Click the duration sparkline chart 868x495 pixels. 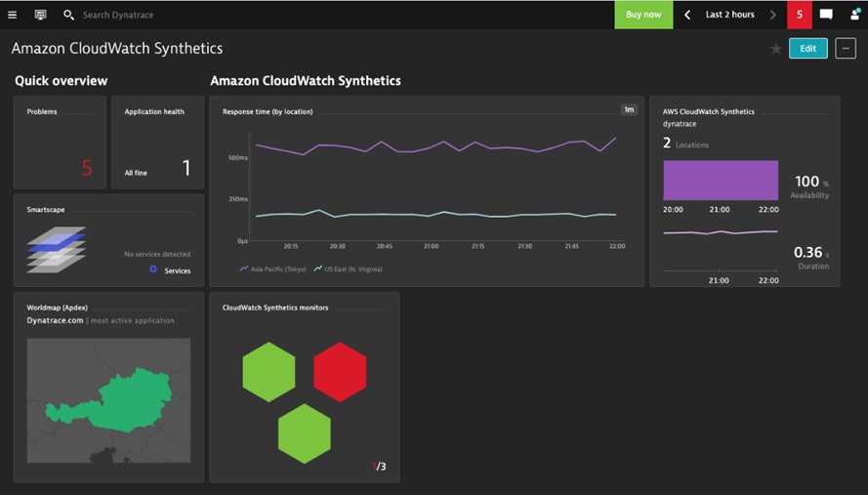721,232
